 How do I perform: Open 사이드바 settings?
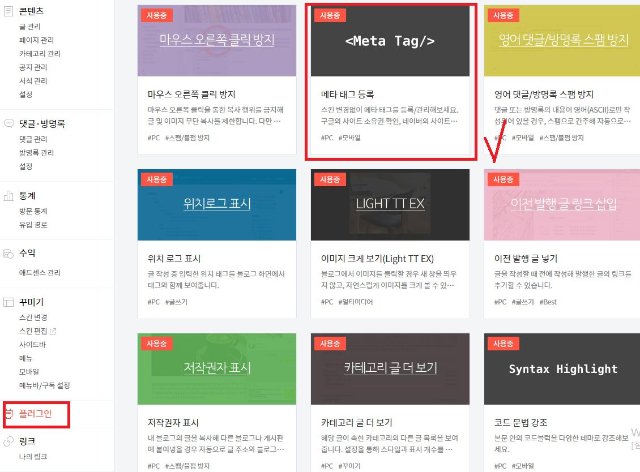[x=32, y=345]
